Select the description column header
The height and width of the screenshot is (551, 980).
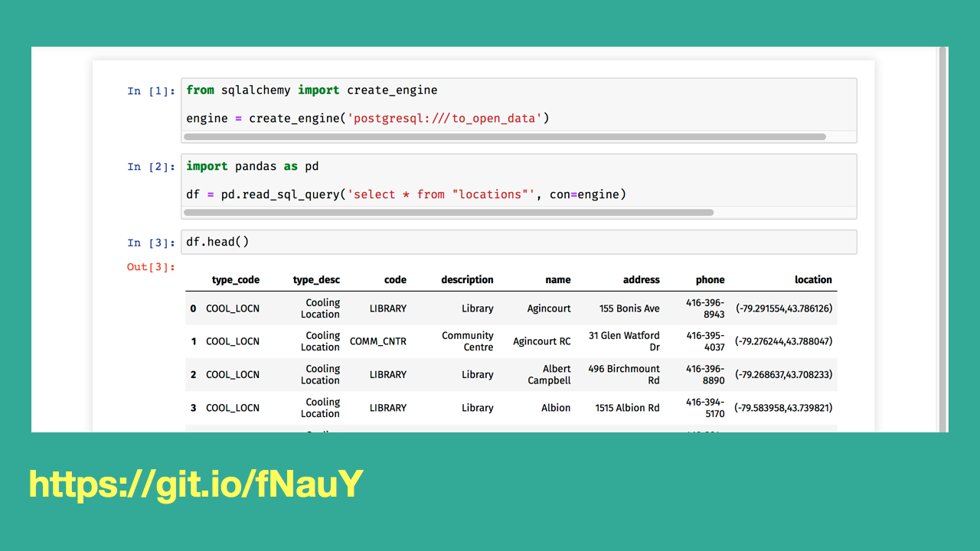(467, 280)
